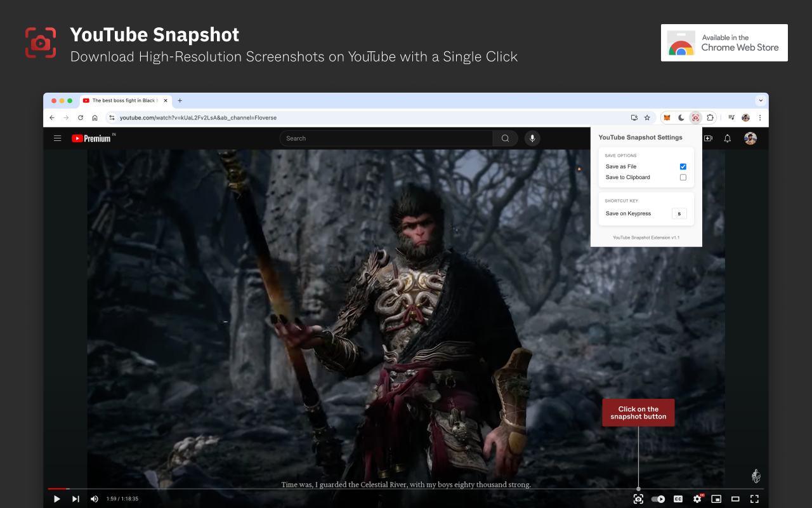Open a new tab with plus button

(180, 100)
